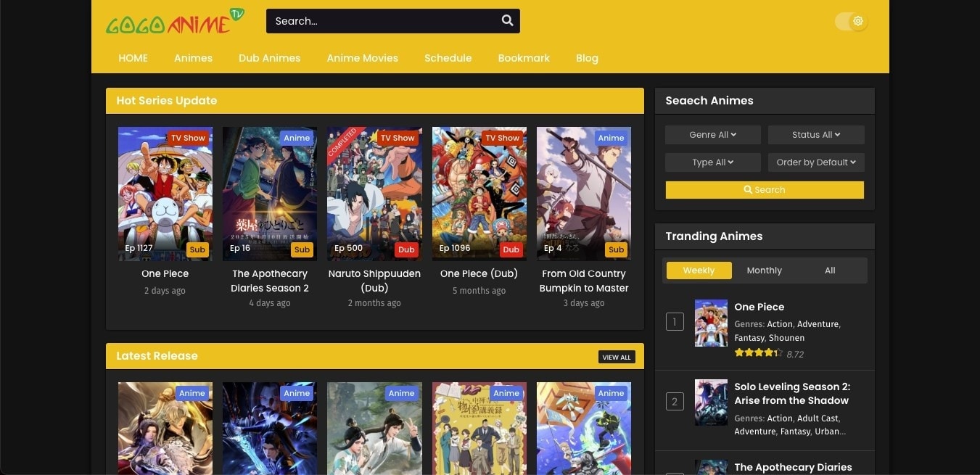Go to Anime Movies page
Image resolution: width=980 pixels, height=475 pixels.
[x=362, y=58]
